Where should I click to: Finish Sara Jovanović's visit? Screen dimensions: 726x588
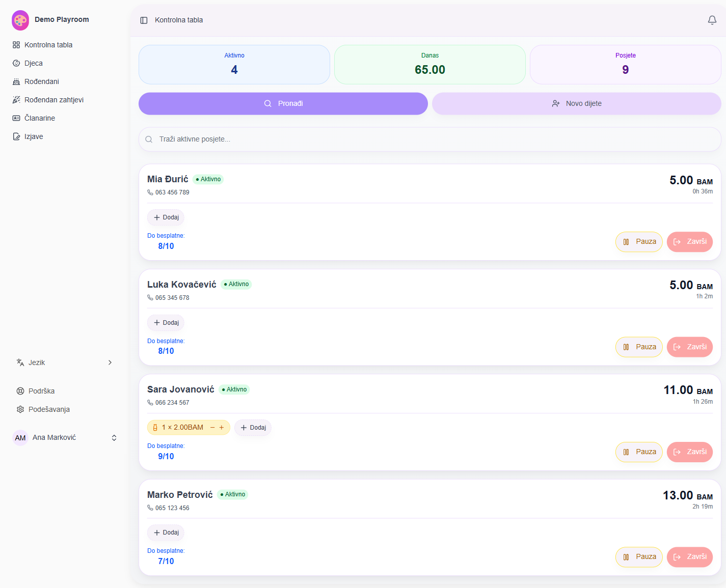690,452
